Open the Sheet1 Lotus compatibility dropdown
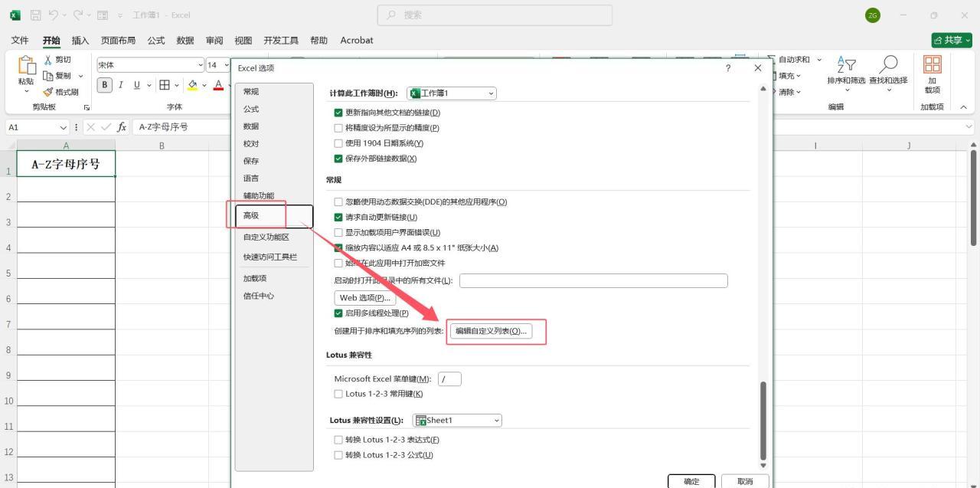The width and height of the screenshot is (980, 488). 457,421
